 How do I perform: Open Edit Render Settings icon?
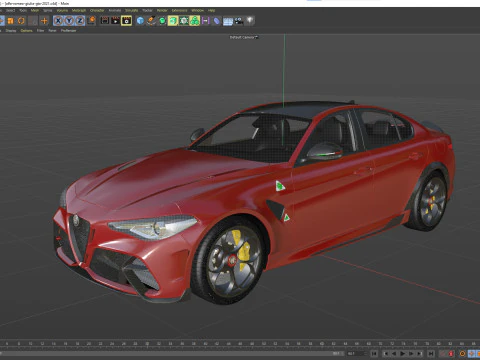(x=126, y=21)
